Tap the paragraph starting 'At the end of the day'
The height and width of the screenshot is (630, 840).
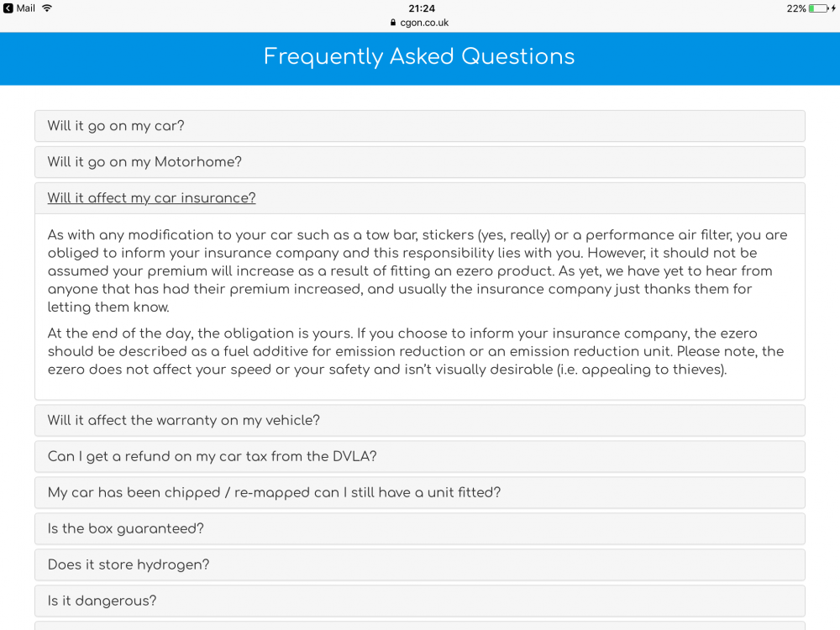(x=416, y=351)
